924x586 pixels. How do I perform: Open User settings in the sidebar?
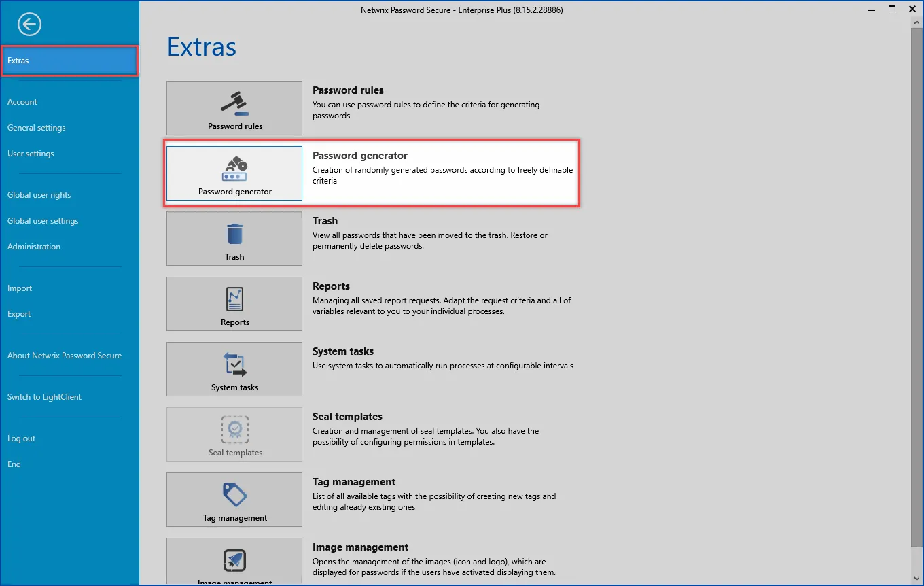pos(31,154)
